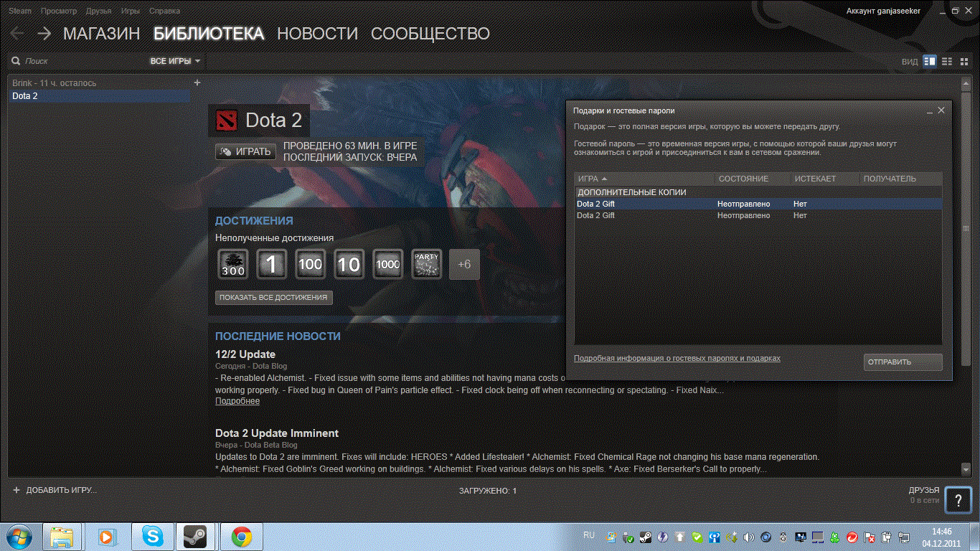Open the Windows Start menu
The image size is (980, 551).
[19, 536]
